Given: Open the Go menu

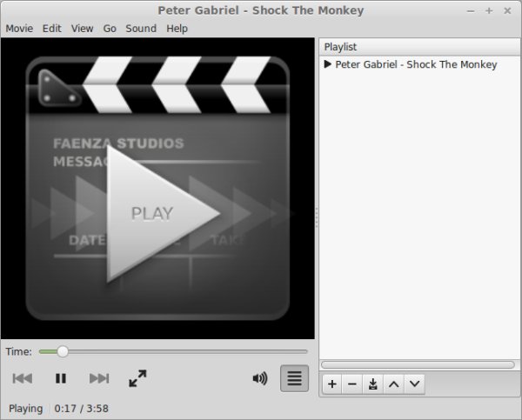Looking at the screenshot, I should pyautogui.click(x=110, y=29).
